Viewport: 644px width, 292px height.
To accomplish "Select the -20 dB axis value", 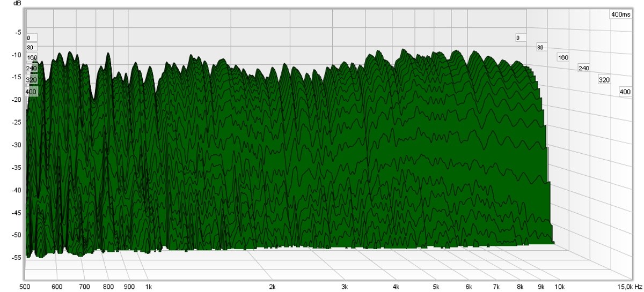I will tap(18, 100).
